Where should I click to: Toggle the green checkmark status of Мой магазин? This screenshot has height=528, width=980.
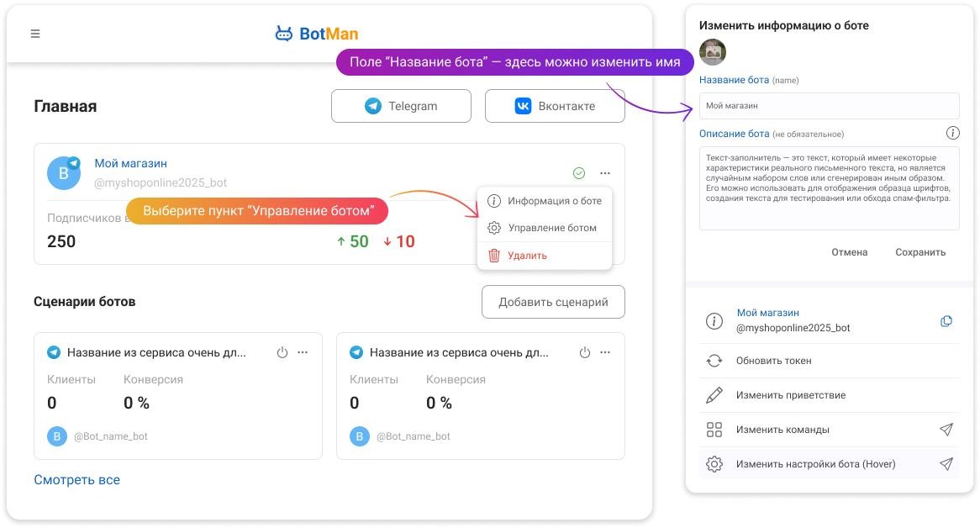[x=578, y=172]
